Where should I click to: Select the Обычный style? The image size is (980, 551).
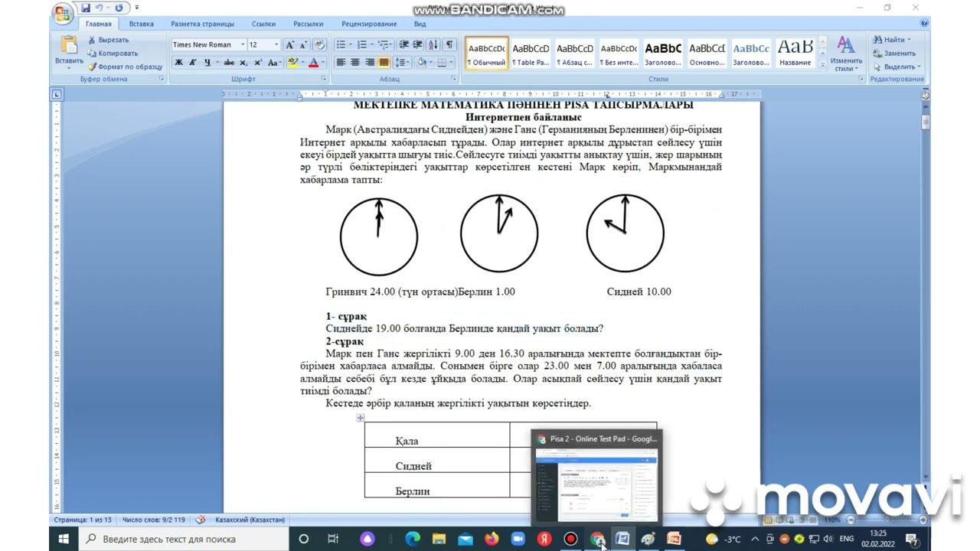click(487, 54)
